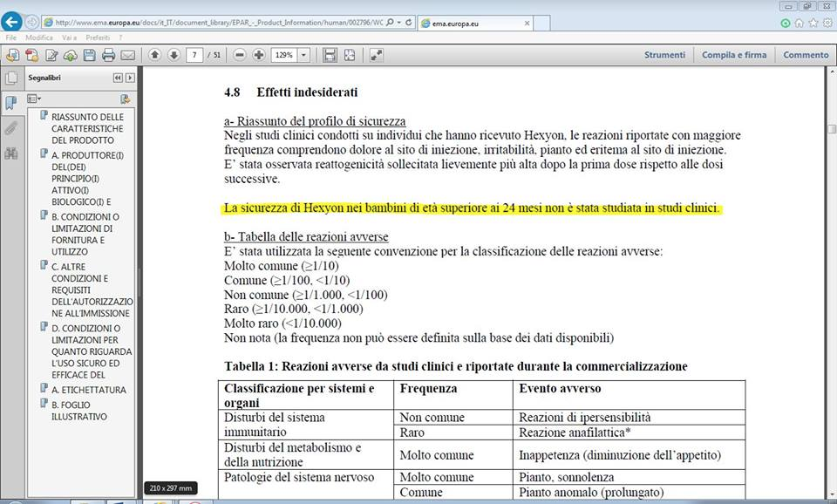Open bookmark B. CONDIZIONI O LIMITAZIONI DI FORNITURA
This screenshot has height=504, width=837.
85,234
